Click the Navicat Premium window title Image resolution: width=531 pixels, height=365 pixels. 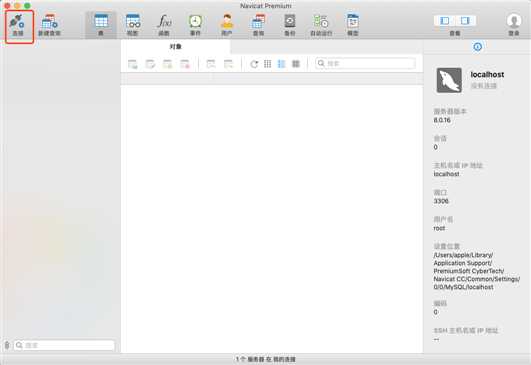(266, 6)
